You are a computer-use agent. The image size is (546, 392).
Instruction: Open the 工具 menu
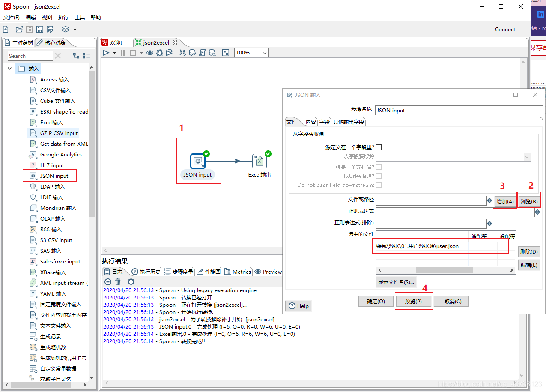(80, 18)
